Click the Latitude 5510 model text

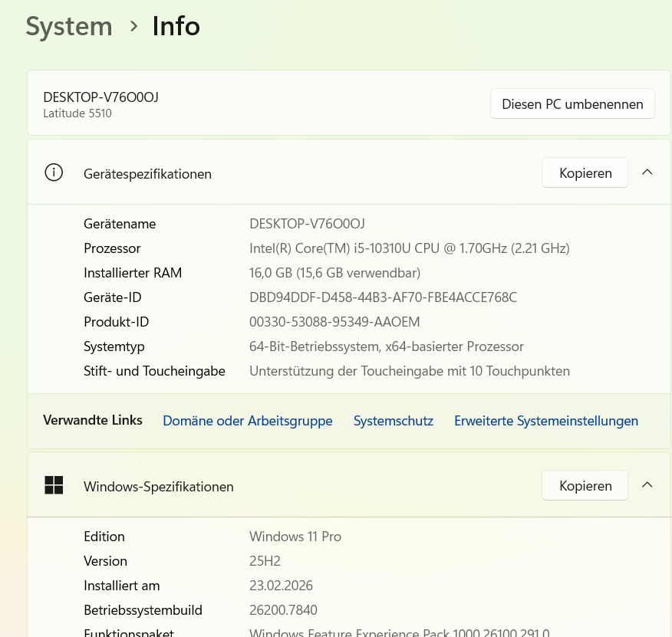pos(77,113)
